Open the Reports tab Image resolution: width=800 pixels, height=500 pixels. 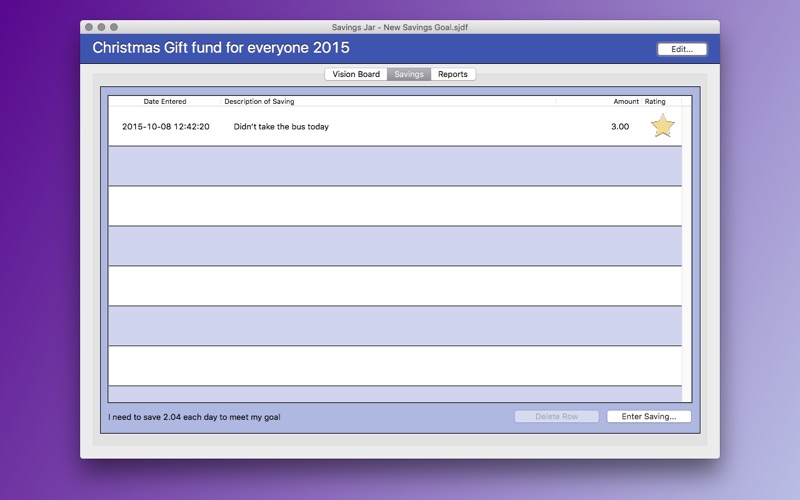click(x=453, y=74)
